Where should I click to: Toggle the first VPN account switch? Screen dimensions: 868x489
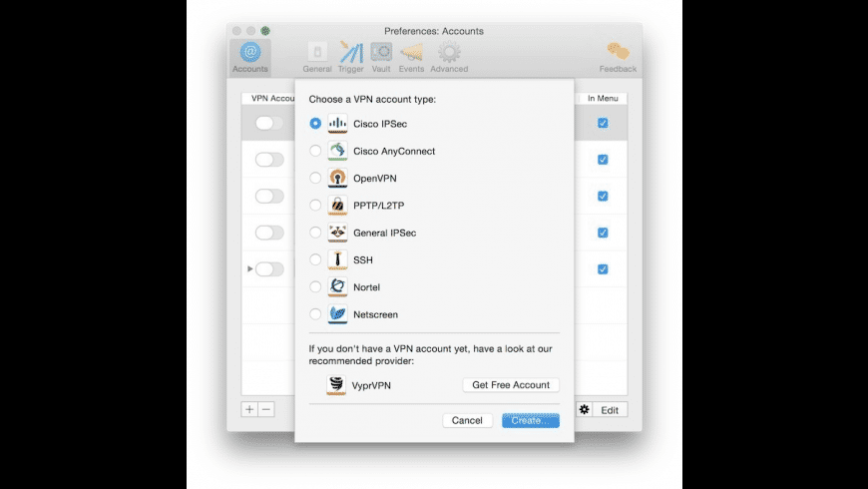point(269,123)
